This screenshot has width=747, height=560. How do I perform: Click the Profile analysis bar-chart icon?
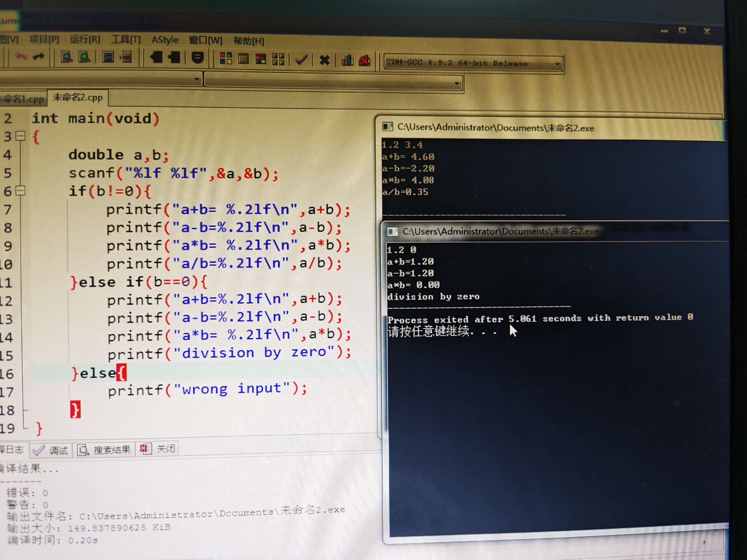[347, 60]
